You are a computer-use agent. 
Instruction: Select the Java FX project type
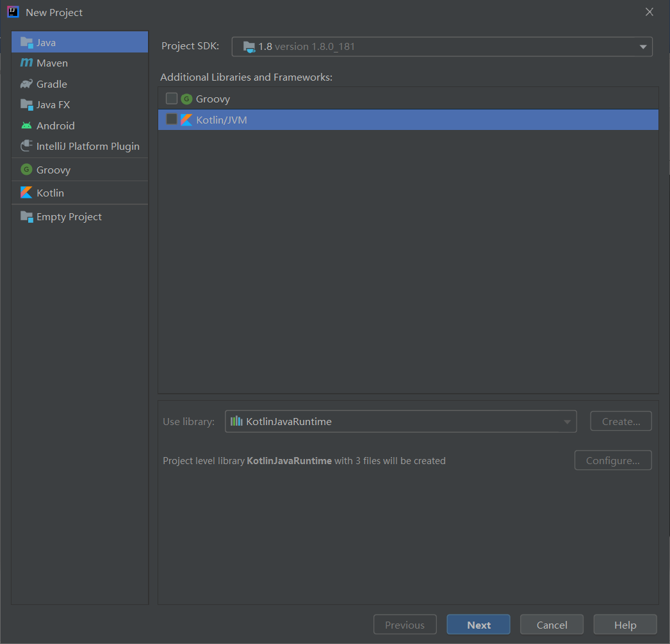[80, 104]
